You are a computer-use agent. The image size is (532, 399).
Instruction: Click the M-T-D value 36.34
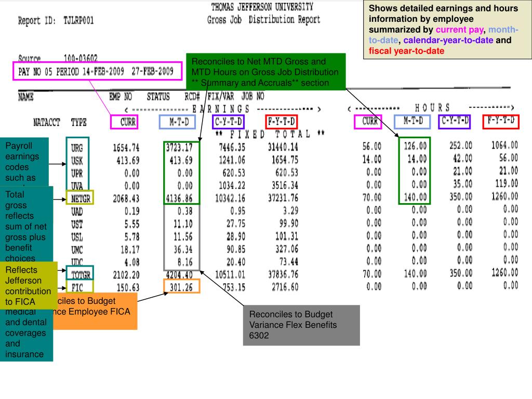pyautogui.click(x=183, y=250)
